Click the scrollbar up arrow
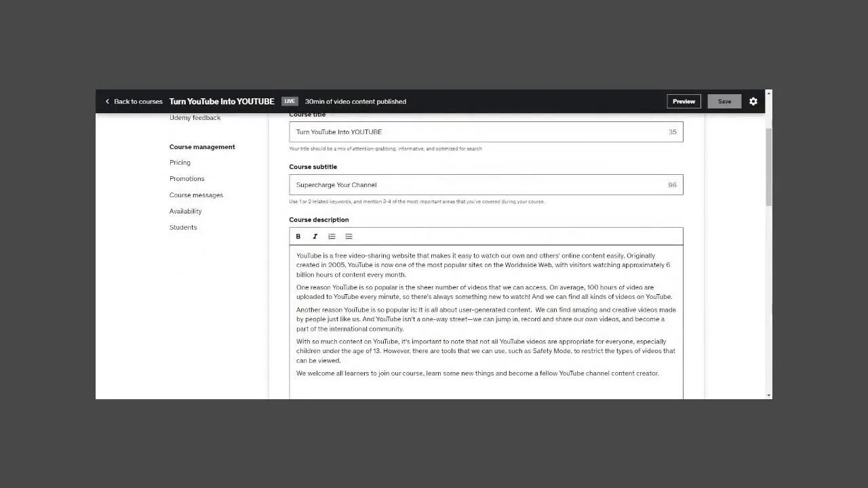868x488 pixels. [x=768, y=93]
